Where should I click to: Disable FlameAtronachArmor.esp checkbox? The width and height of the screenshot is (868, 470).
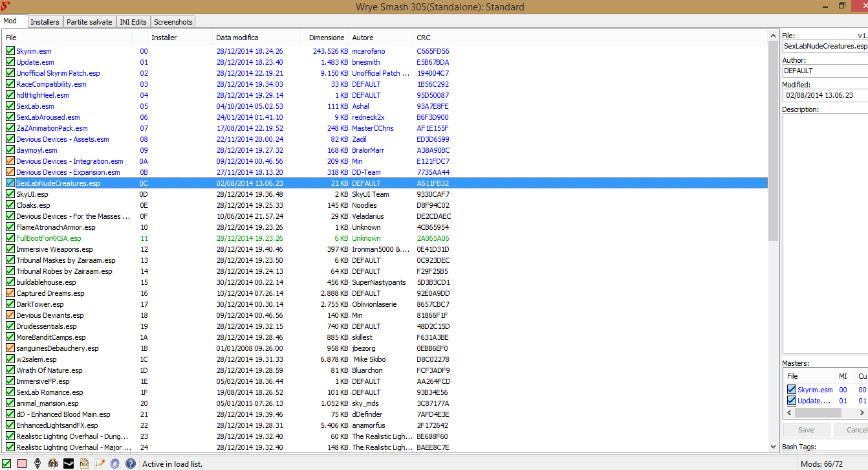point(10,227)
